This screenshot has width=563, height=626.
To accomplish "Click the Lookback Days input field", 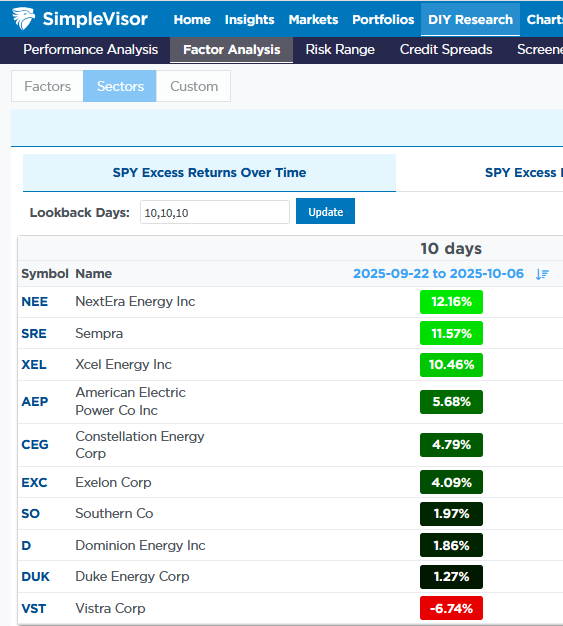I will (x=215, y=212).
